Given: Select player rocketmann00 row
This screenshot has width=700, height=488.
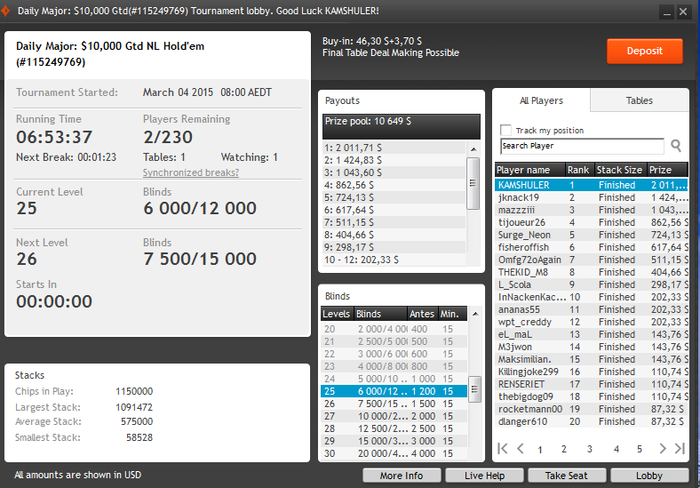Looking at the screenshot, I should coord(591,409).
